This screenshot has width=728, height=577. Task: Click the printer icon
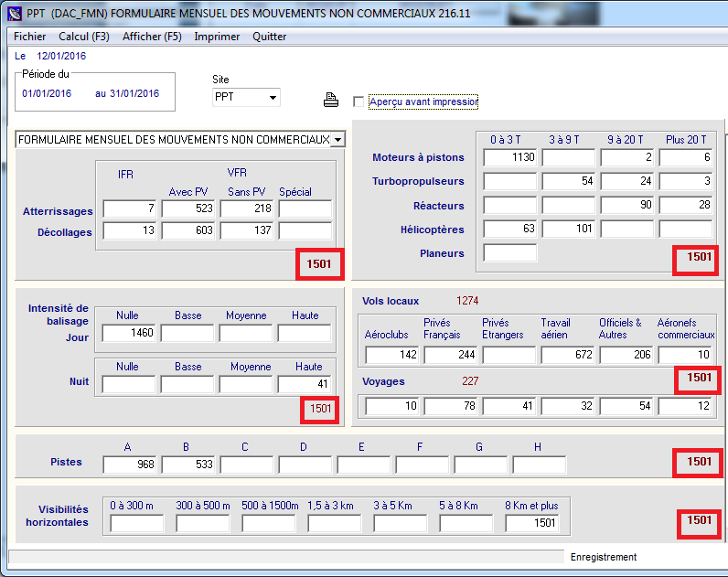(331, 101)
